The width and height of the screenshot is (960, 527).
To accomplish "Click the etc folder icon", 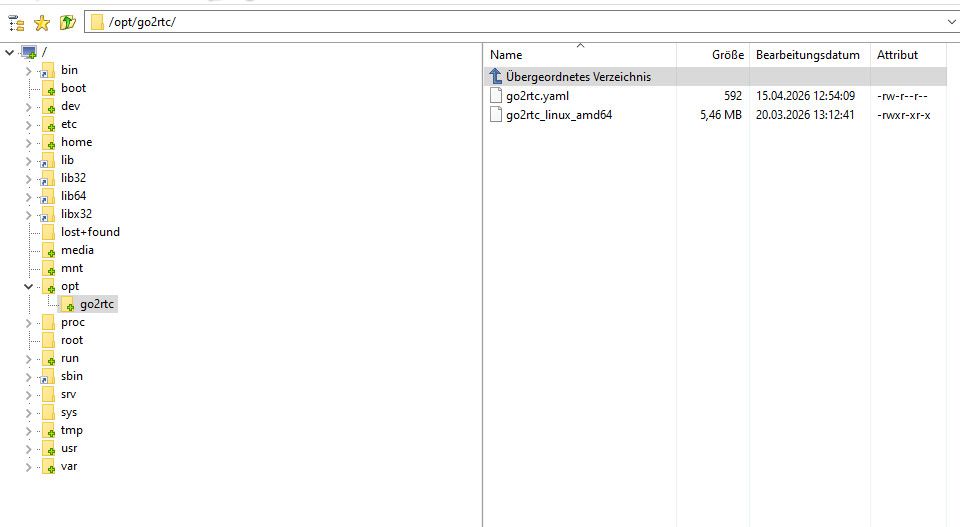I will coord(48,124).
